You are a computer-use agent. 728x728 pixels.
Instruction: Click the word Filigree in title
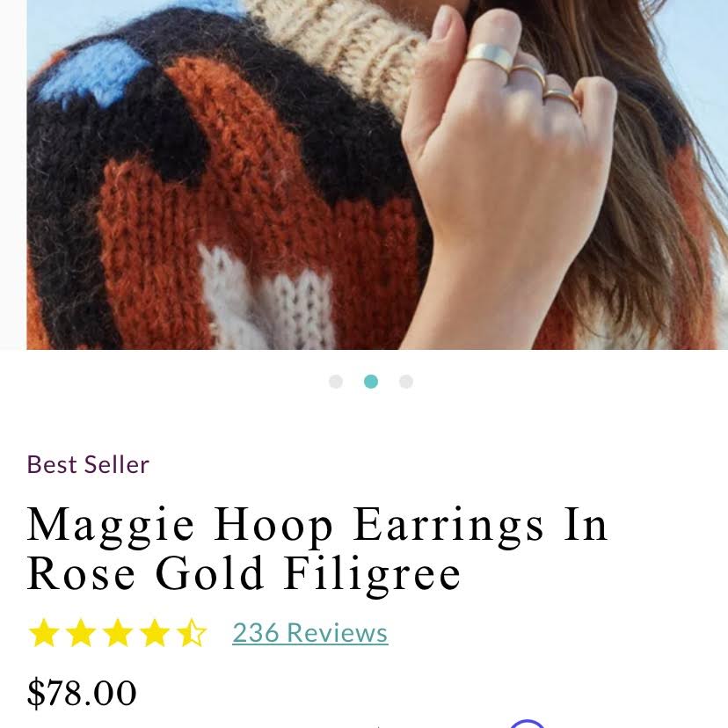373,574
